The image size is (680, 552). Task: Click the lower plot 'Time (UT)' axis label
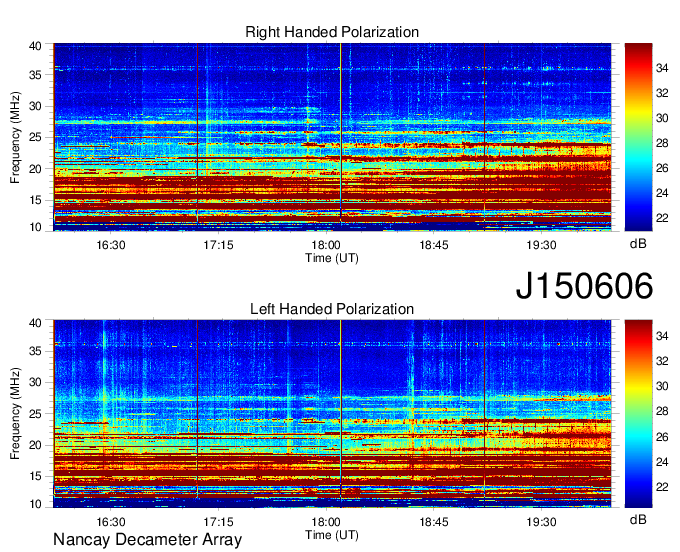(332, 535)
